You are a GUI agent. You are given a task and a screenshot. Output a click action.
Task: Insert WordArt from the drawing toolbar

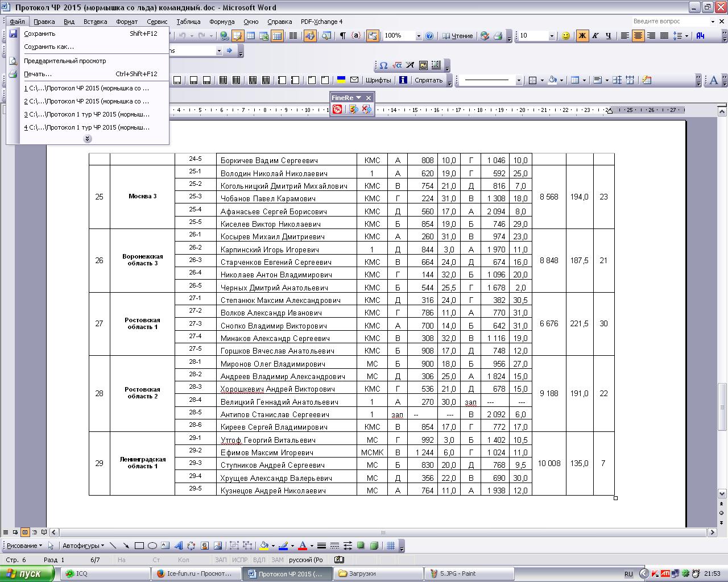coord(178,546)
